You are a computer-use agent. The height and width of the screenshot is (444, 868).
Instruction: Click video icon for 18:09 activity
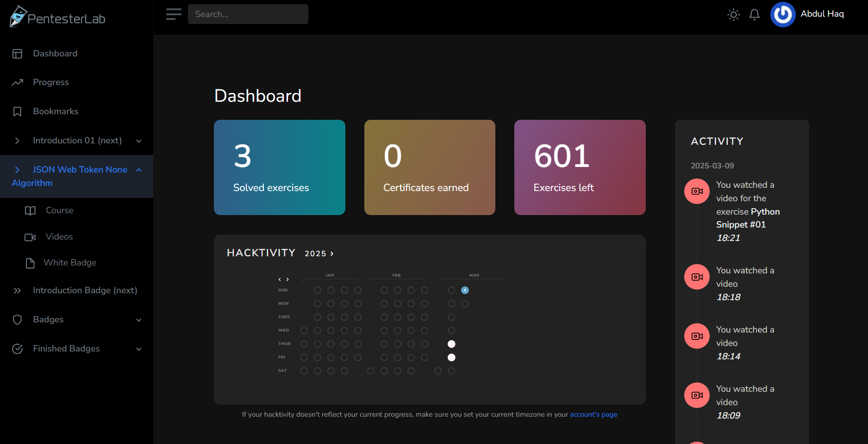coord(697,395)
